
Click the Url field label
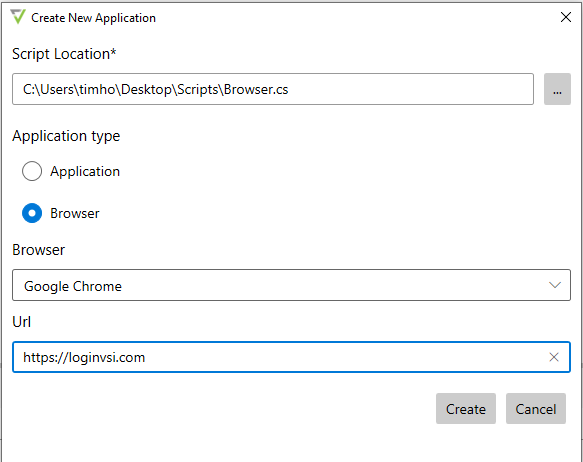tap(22, 322)
